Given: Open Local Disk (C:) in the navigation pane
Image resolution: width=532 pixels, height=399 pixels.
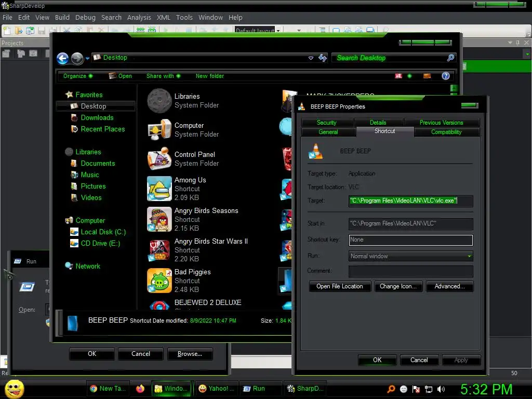Looking at the screenshot, I should (x=103, y=232).
